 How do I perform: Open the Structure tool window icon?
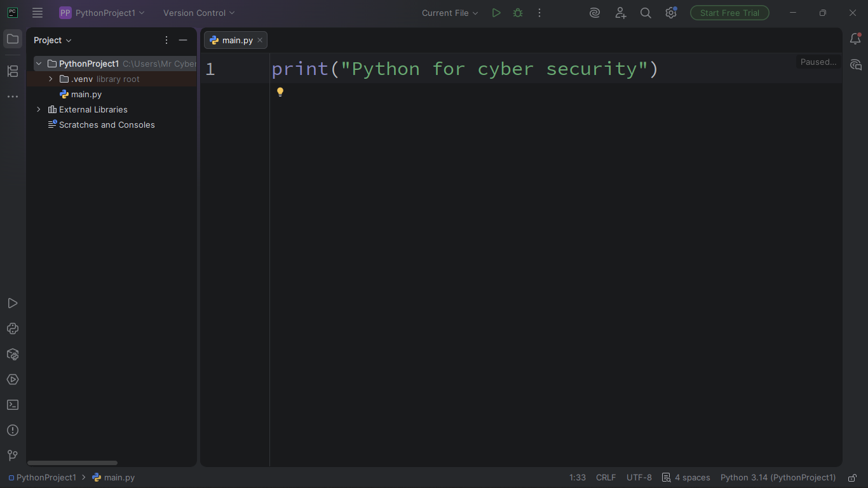13,71
